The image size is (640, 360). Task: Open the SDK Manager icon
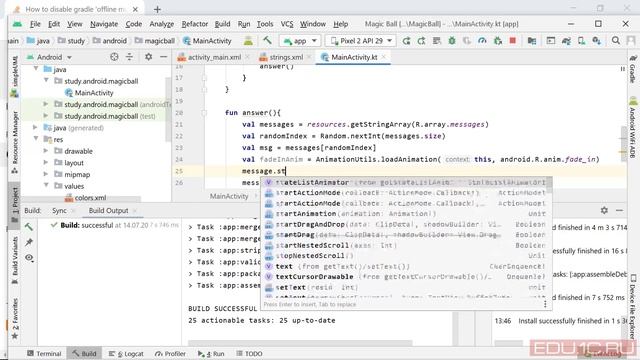596,41
